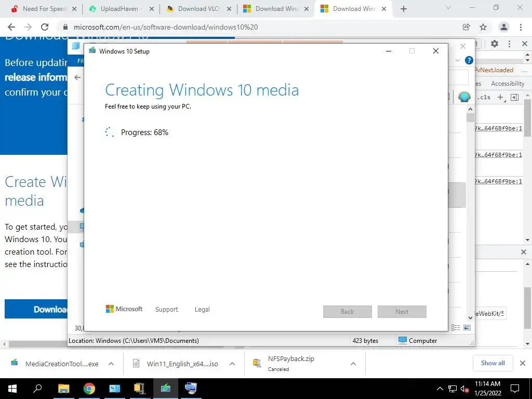
Task: Open Chrome's three-dot menu
Action: pyautogui.click(x=521, y=27)
